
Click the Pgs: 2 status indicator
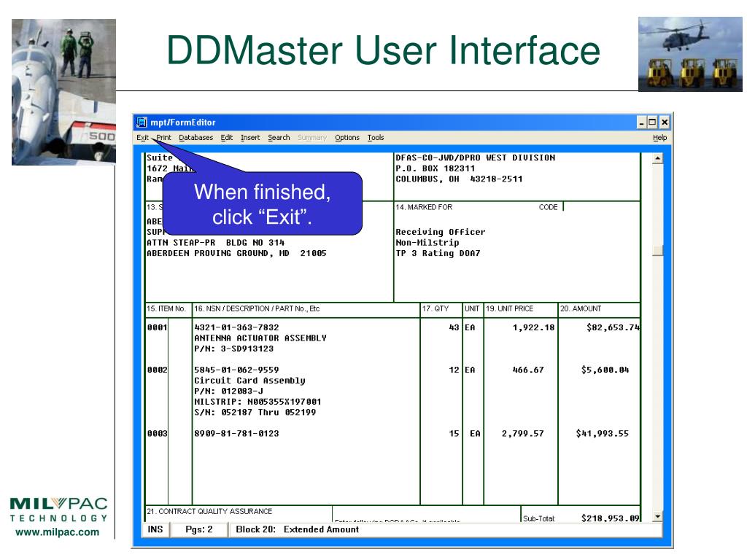(x=199, y=529)
